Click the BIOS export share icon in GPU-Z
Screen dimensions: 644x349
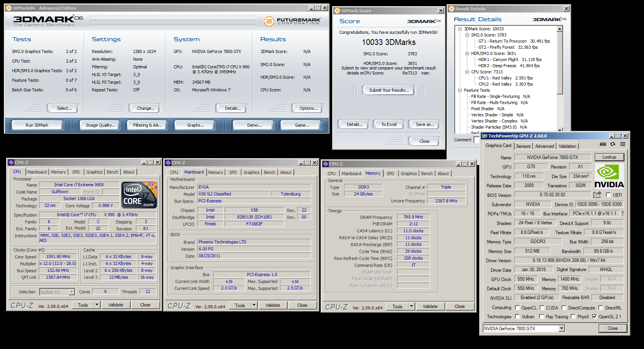click(597, 195)
